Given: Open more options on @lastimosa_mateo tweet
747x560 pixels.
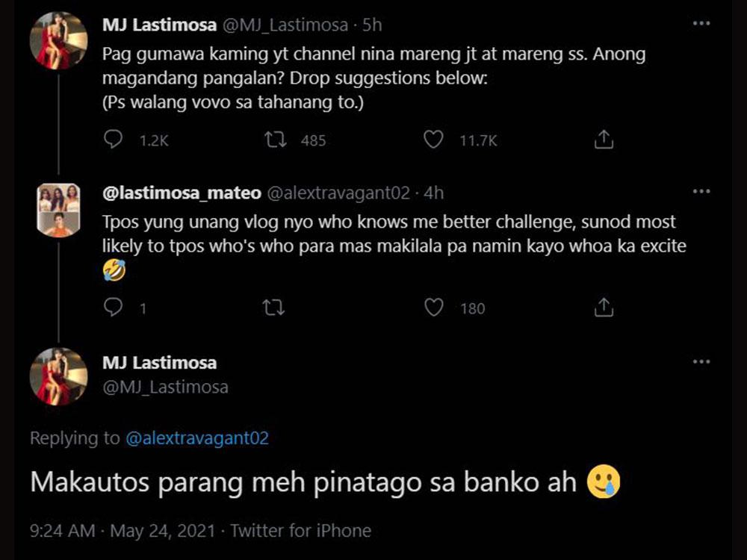Looking at the screenshot, I should click(x=701, y=192).
